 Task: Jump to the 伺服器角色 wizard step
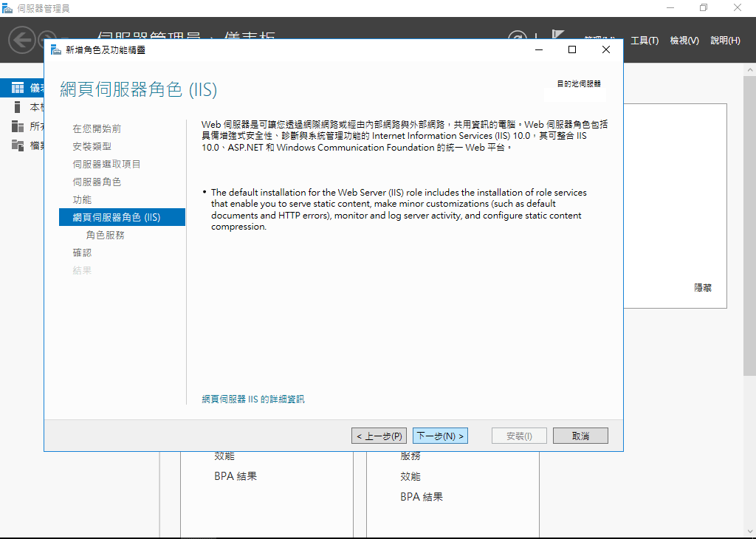(x=97, y=182)
